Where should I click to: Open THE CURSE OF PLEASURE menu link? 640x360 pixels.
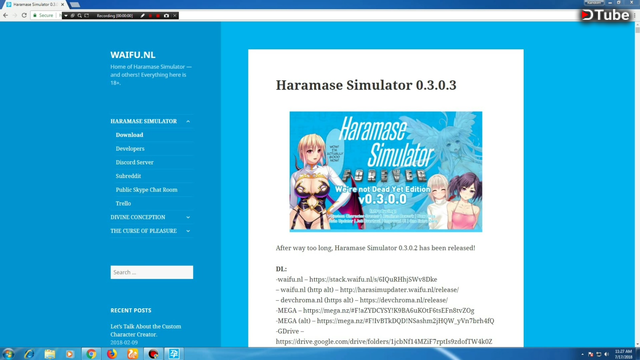(x=144, y=231)
